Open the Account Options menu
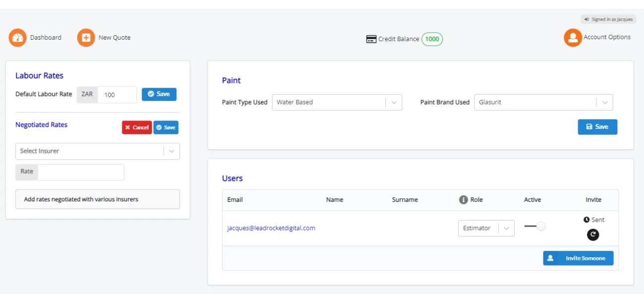Image resolution: width=644 pixels, height=294 pixels. click(607, 37)
